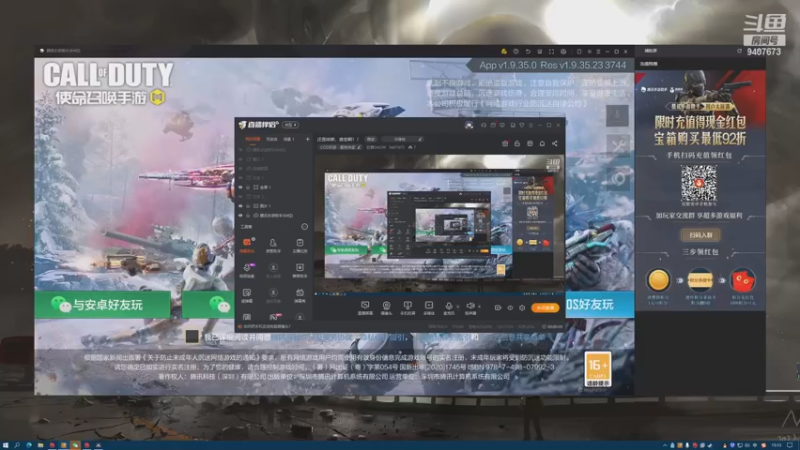Click the speaker icon in the bottom bar
This screenshot has width=800, height=450.
[470, 307]
